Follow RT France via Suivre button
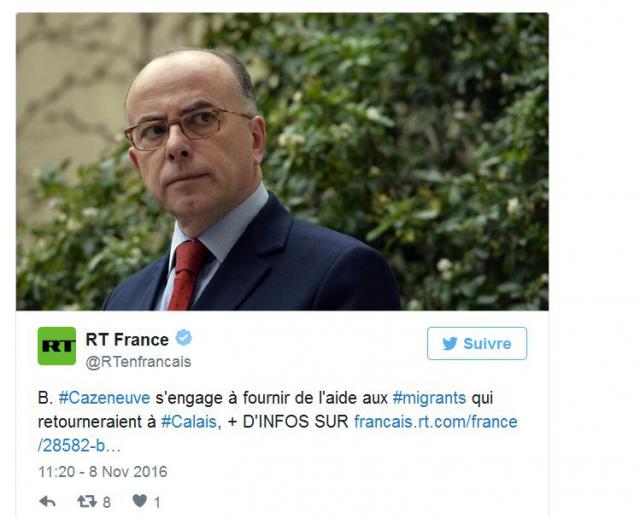The height and width of the screenshot is (518, 640). click(x=477, y=344)
